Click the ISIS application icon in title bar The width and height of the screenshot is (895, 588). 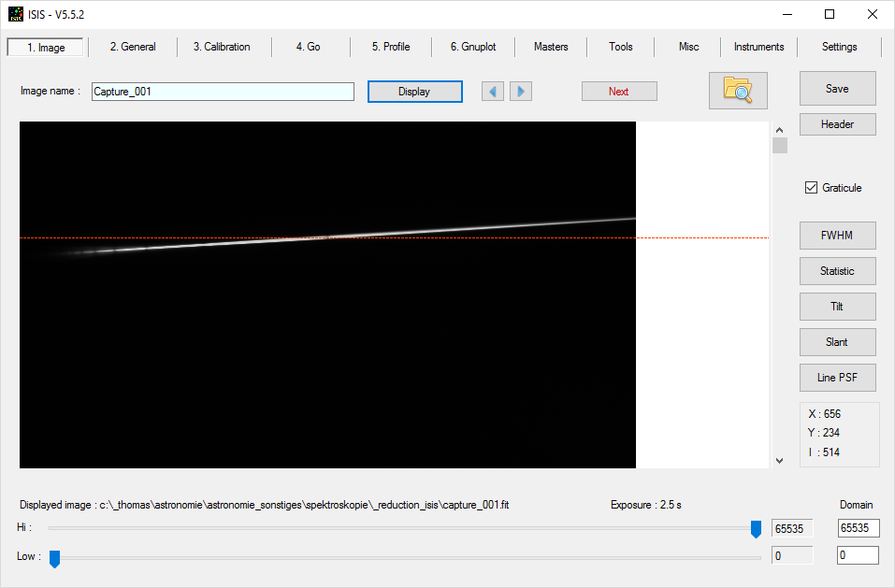pyautogui.click(x=16, y=14)
